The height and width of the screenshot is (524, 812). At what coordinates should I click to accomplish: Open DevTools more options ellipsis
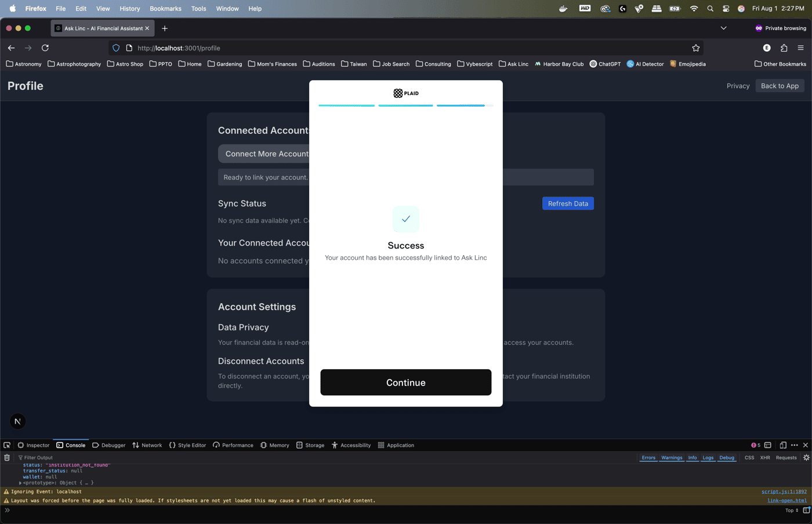tap(795, 445)
